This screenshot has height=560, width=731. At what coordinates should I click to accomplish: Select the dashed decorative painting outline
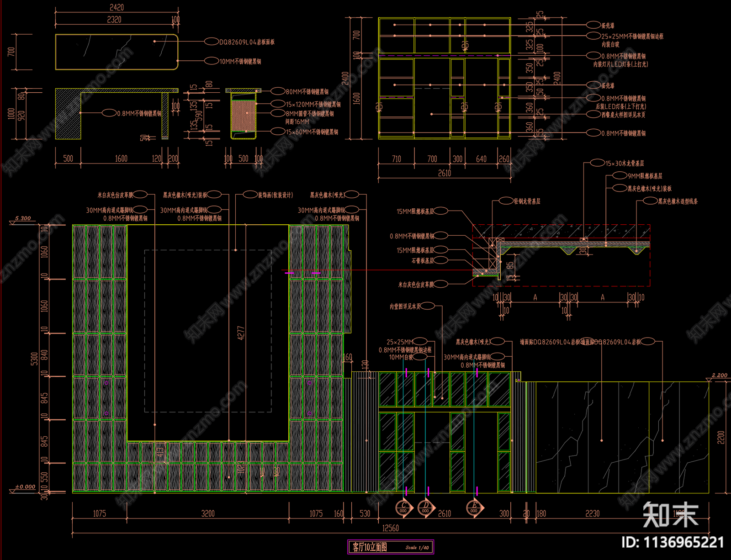[208, 331]
